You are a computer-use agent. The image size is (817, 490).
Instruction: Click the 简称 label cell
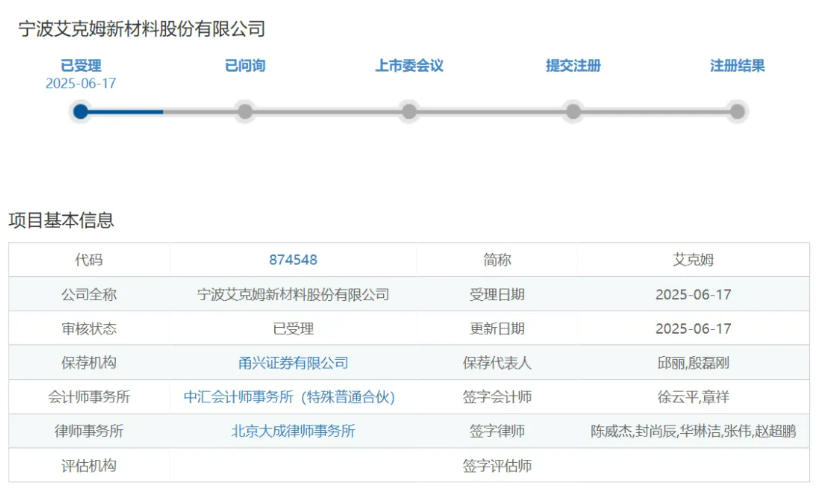tap(497, 260)
